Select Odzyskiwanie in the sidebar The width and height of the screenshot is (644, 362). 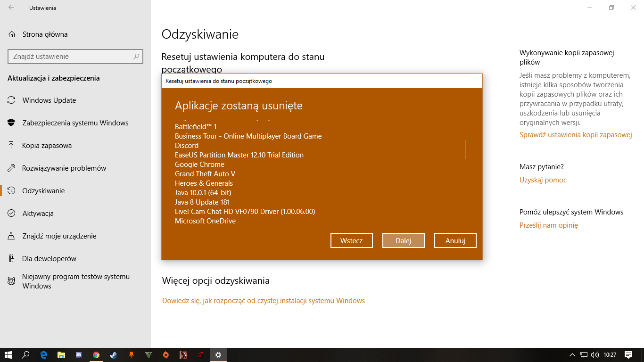click(43, 191)
